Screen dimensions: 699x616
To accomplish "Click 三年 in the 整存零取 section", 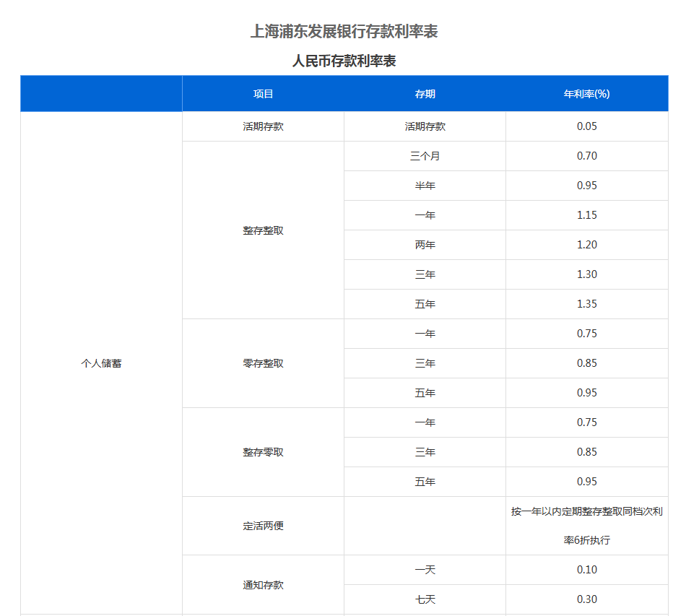I will tap(425, 452).
